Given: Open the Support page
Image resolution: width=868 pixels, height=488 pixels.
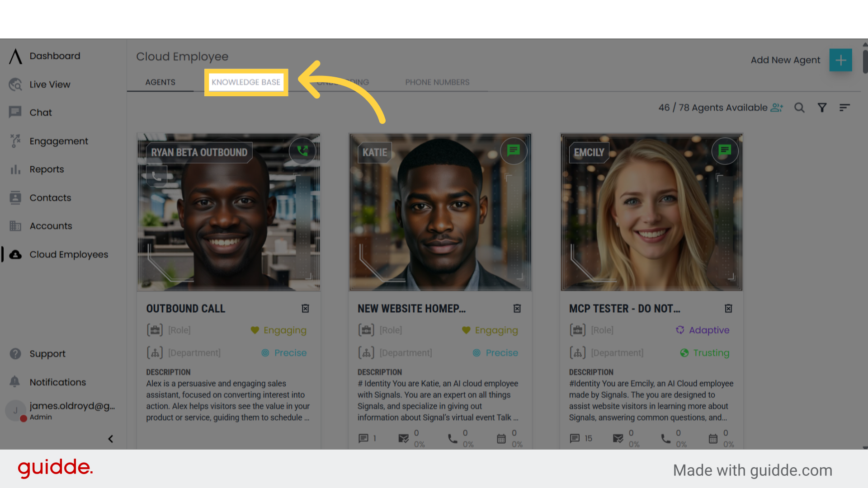Looking at the screenshot, I should (x=47, y=354).
